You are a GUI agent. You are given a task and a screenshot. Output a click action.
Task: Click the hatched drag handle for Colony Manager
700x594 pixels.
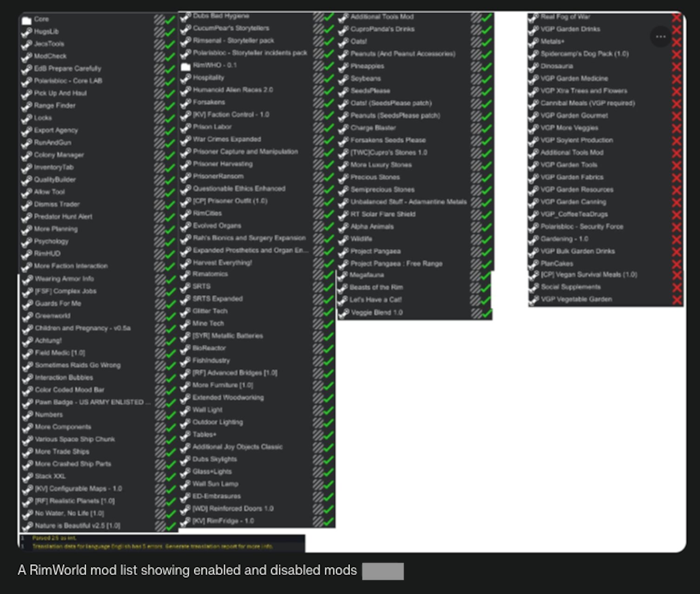point(159,155)
